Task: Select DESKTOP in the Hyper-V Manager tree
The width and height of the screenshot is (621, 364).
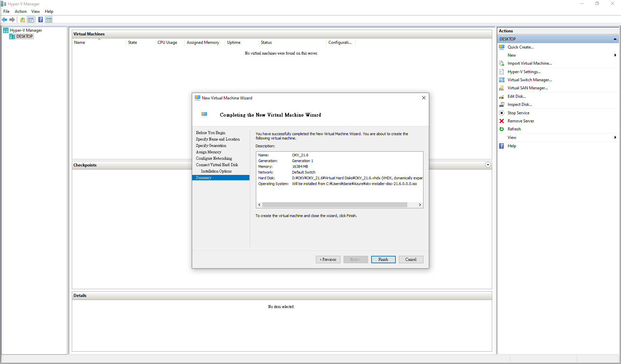Action: (x=24, y=36)
